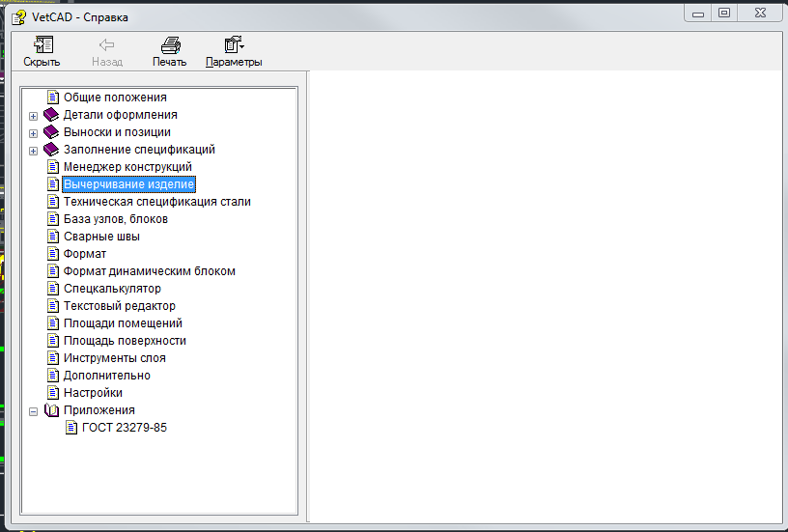This screenshot has height=532, width=788.
Task: Open the Общие положения topic
Action: (115, 97)
